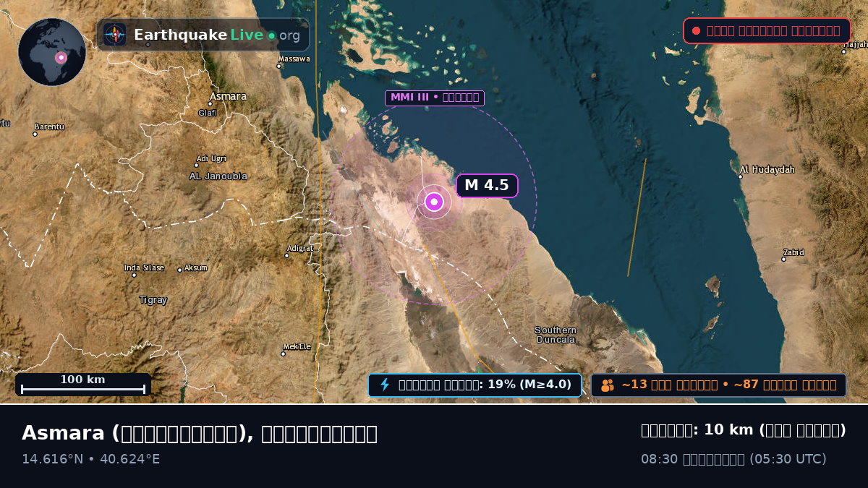Viewport: 868px width, 488px height.
Task: Click the 14.616°N 40.624°E coordinates
Action: (x=91, y=459)
